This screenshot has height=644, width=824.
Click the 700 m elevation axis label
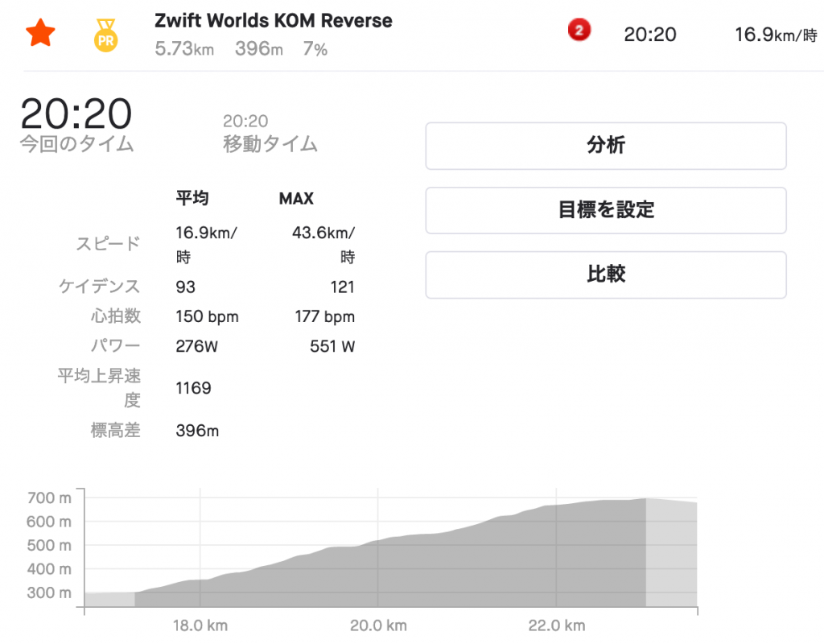(49, 498)
